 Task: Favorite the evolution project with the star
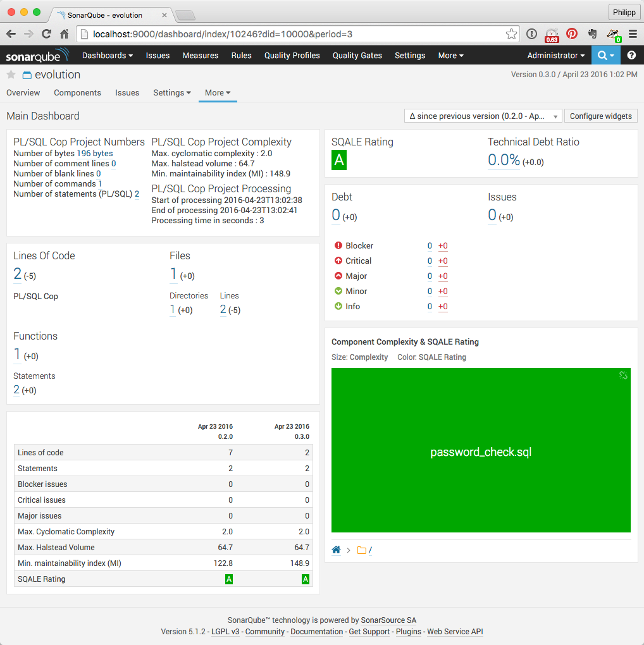click(11, 75)
